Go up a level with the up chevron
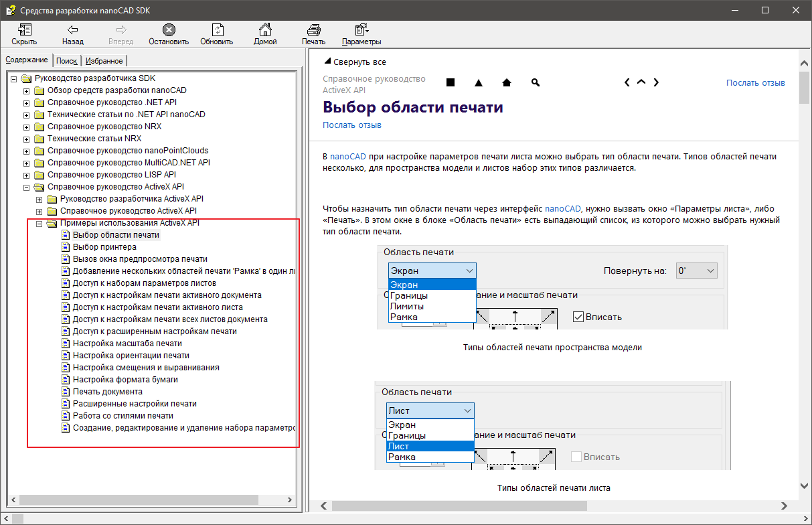Screen dimensions: 812x525 pos(641,82)
